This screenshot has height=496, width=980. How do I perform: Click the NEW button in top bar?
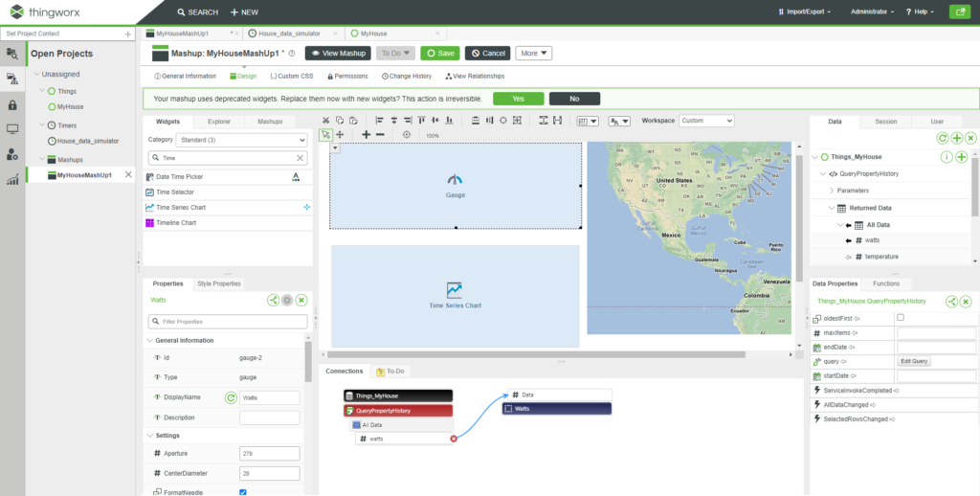pyautogui.click(x=244, y=11)
